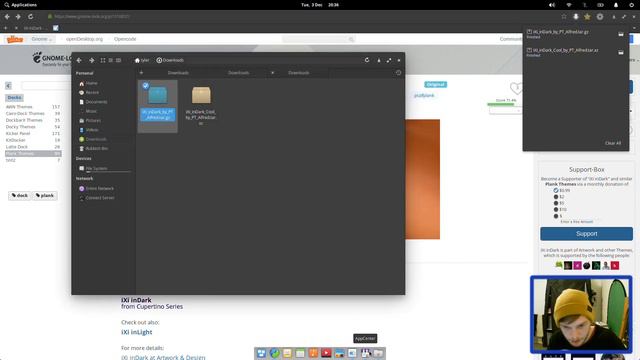The width and height of the screenshot is (640, 360).
Task: Open the browser downloads button
Action: pyautogui.click(x=576, y=17)
